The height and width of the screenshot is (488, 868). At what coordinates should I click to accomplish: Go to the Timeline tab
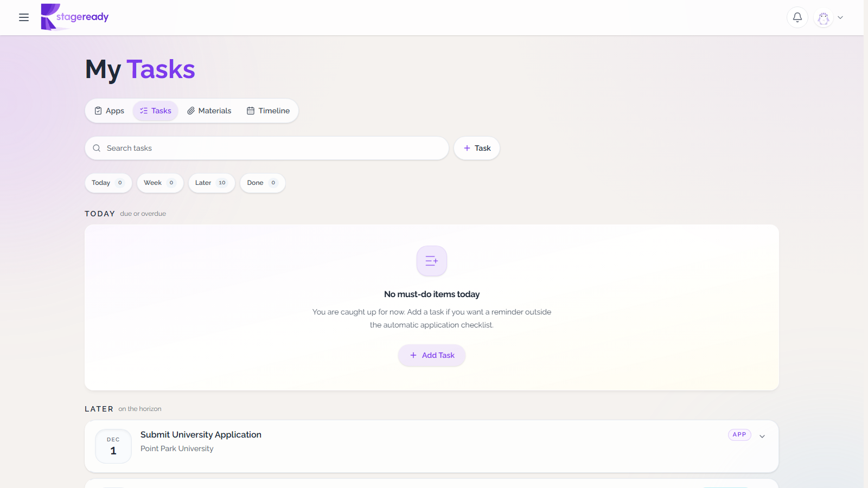click(x=269, y=111)
